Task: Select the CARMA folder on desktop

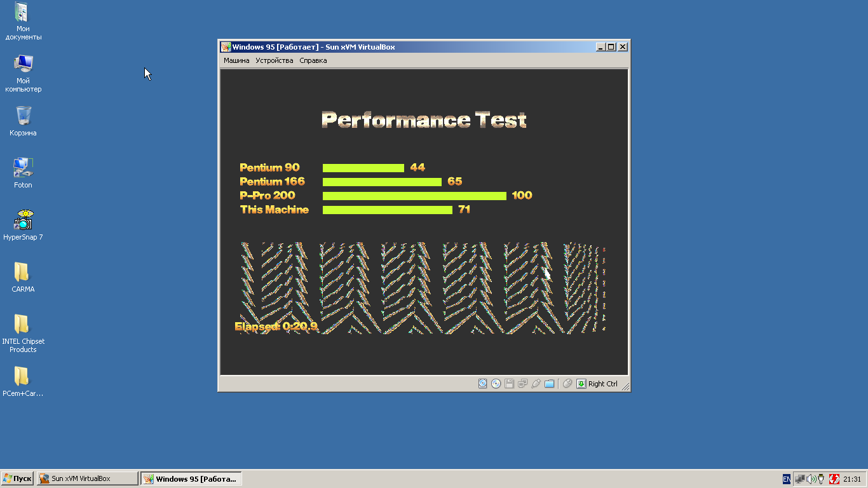Action: pyautogui.click(x=23, y=278)
